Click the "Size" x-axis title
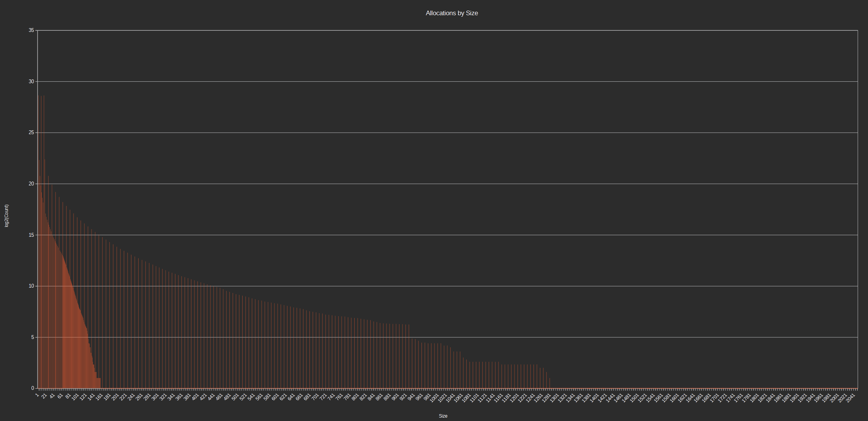Screen dimensions: 868x421 tap(443, 416)
